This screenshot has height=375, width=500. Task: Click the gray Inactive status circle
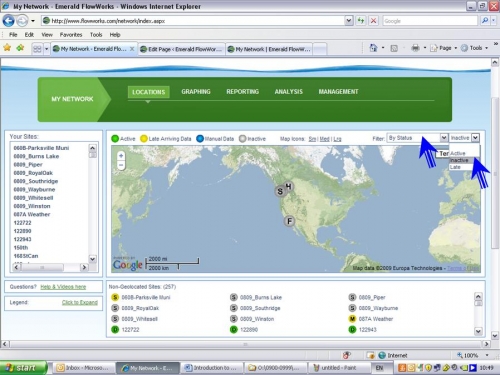click(243, 139)
